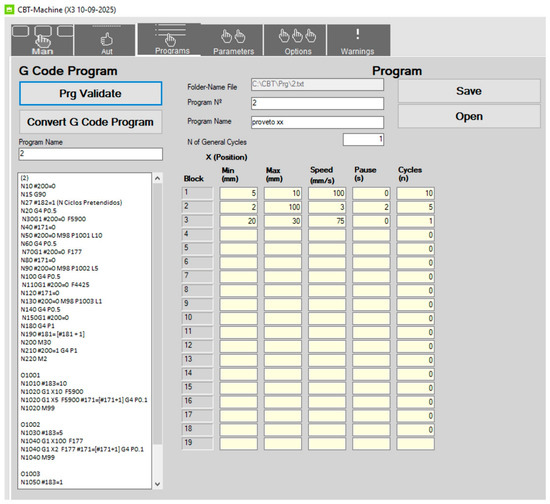Click the Block 18 number label
Screen dimensions: 550x504
[197, 429]
